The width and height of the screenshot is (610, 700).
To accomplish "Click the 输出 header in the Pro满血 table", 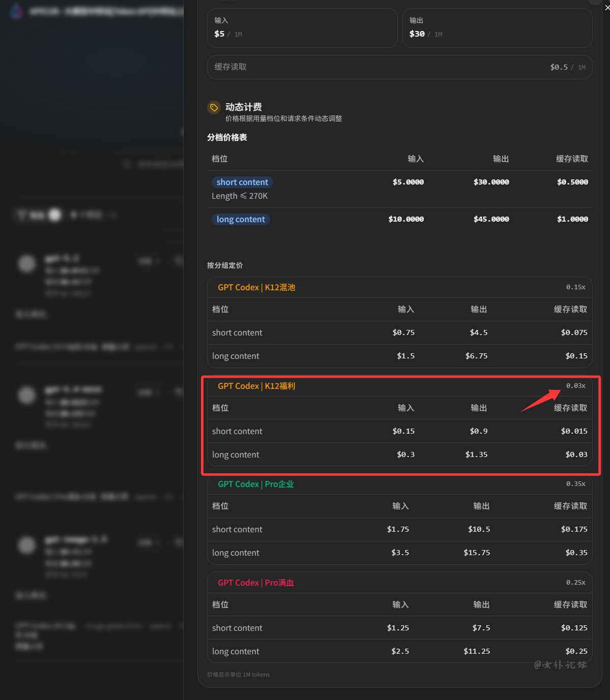I will [481, 604].
